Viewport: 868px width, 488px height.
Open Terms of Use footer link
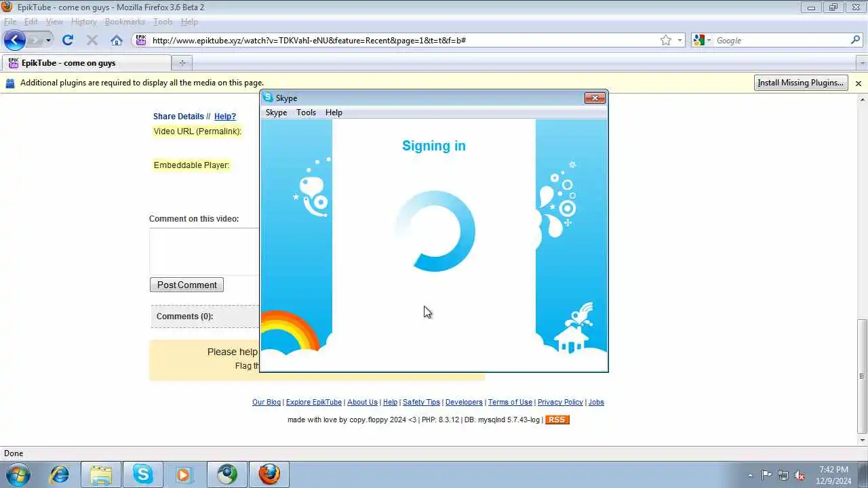coord(510,402)
